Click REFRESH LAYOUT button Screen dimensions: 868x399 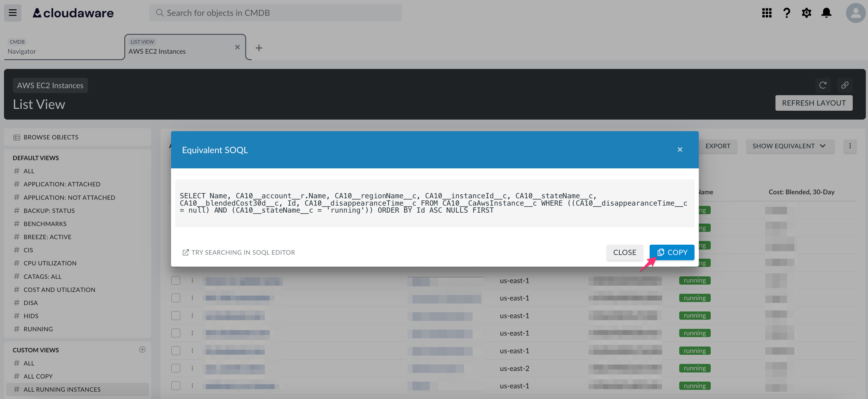pos(814,103)
